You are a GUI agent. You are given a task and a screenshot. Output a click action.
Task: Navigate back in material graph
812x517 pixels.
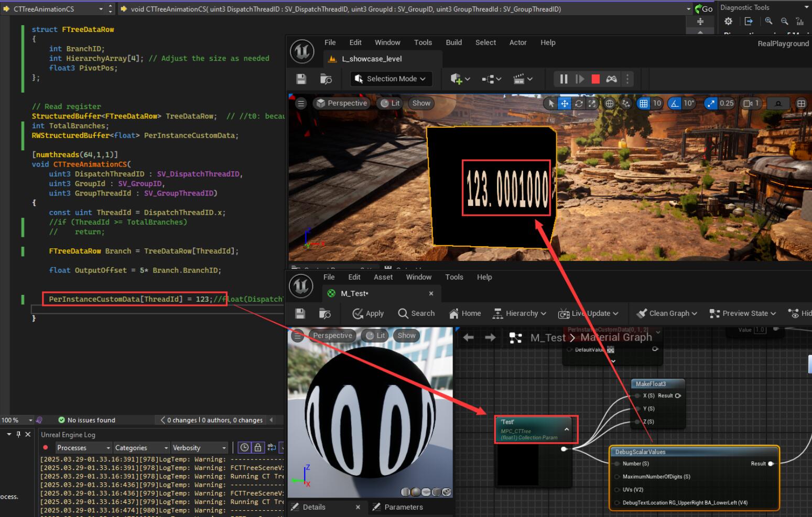(x=469, y=338)
